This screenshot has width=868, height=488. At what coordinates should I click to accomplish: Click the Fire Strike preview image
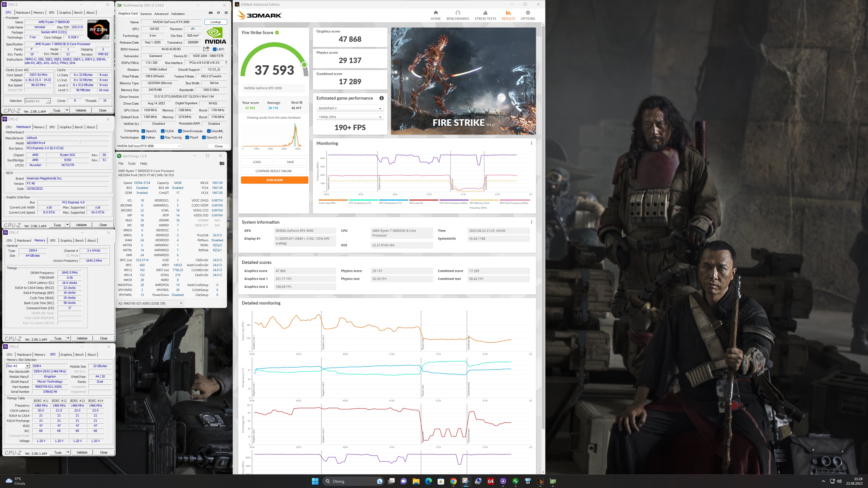pyautogui.click(x=463, y=81)
